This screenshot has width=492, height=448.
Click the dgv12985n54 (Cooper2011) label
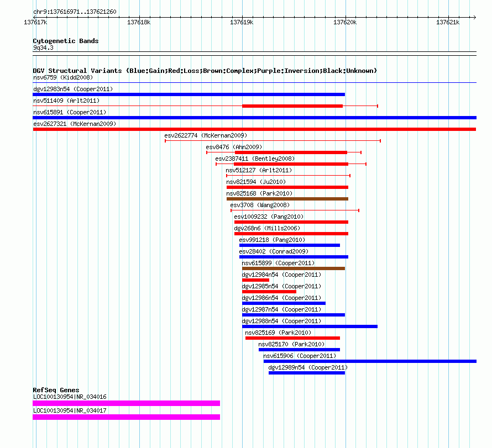(281, 286)
